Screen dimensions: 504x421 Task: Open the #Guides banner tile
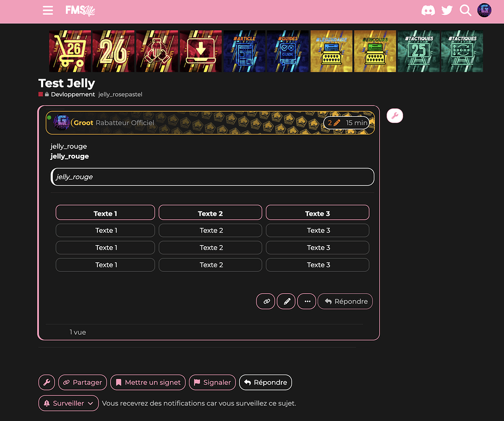pos(287,51)
